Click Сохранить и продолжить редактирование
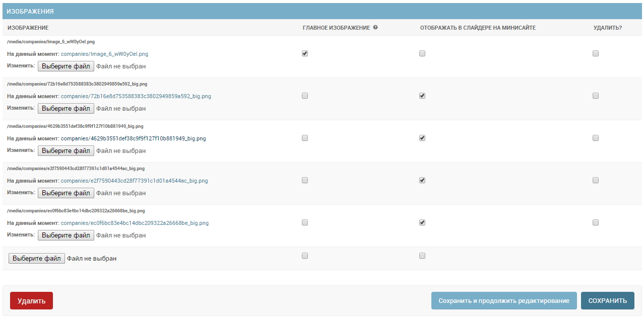Screen dimensions: 644x318 (504, 301)
